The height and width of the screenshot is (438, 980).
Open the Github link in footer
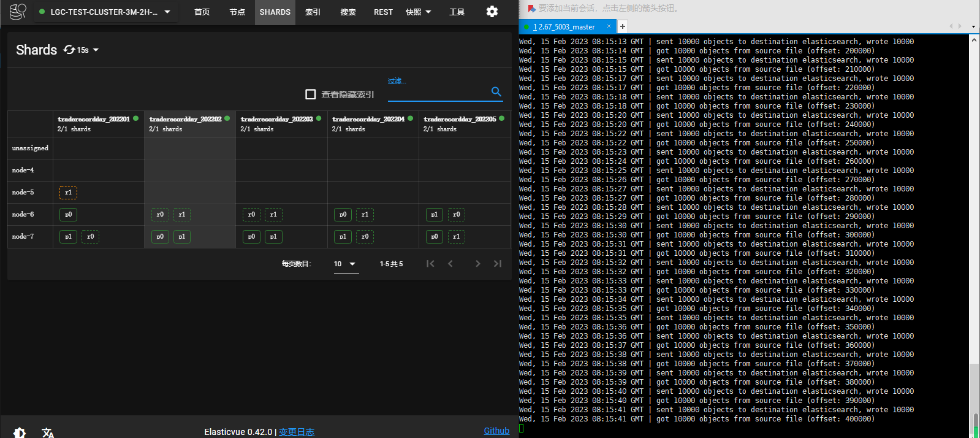tap(496, 431)
